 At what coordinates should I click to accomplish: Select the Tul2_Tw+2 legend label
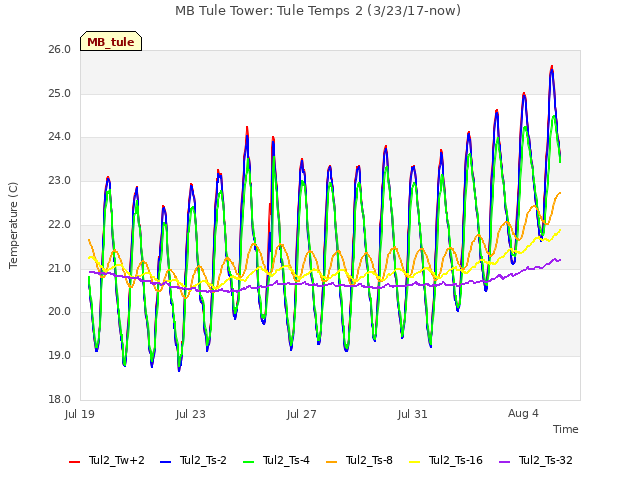(117, 460)
